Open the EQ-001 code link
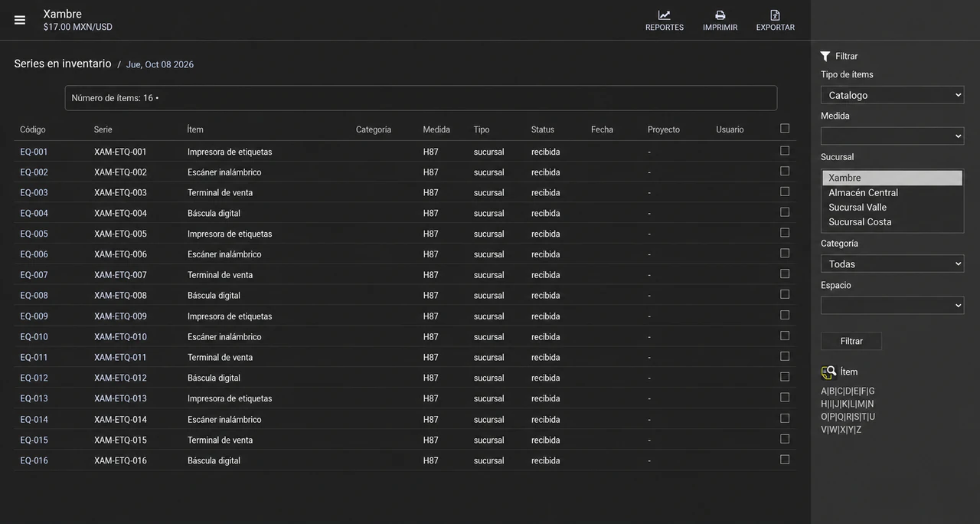Image resolution: width=980 pixels, height=524 pixels. (x=34, y=152)
